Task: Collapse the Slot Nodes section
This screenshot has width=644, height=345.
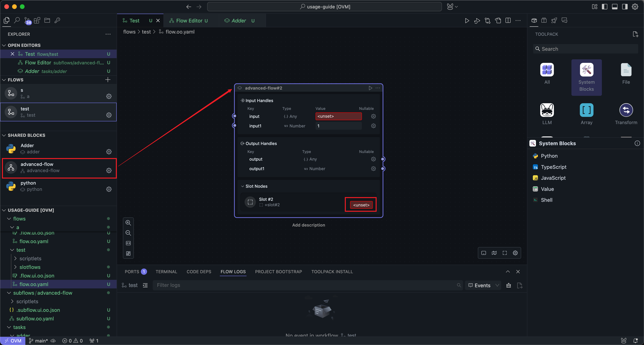Action: 242,186
